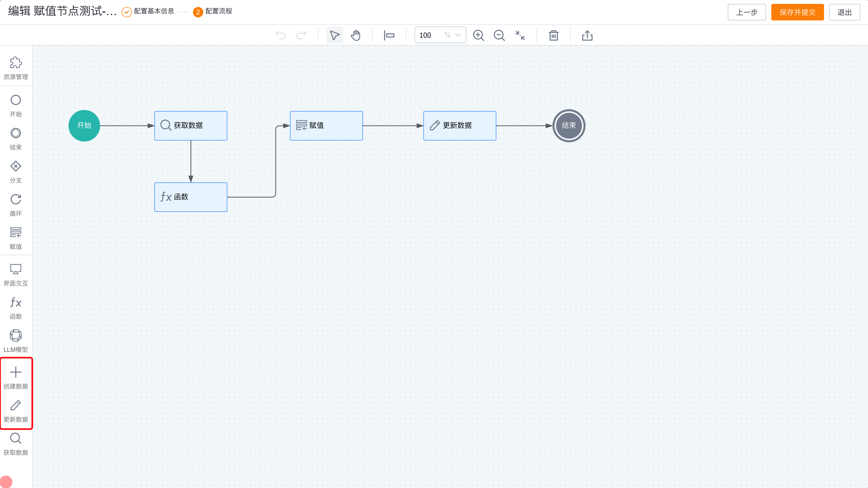Image resolution: width=868 pixels, height=488 pixels.
Task: Select the grey 结束 node on canvas
Action: [569, 125]
